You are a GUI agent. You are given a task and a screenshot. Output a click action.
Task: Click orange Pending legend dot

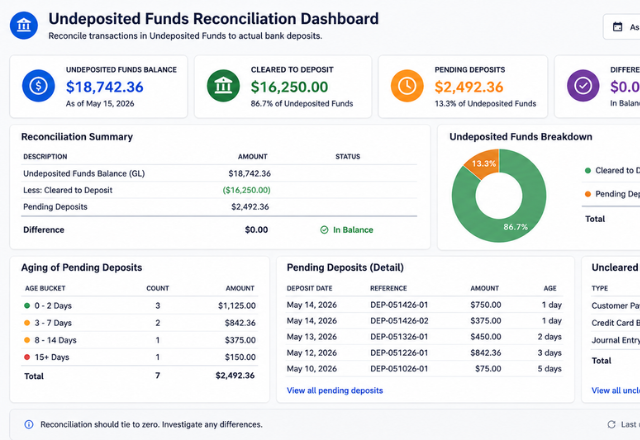[588, 194]
